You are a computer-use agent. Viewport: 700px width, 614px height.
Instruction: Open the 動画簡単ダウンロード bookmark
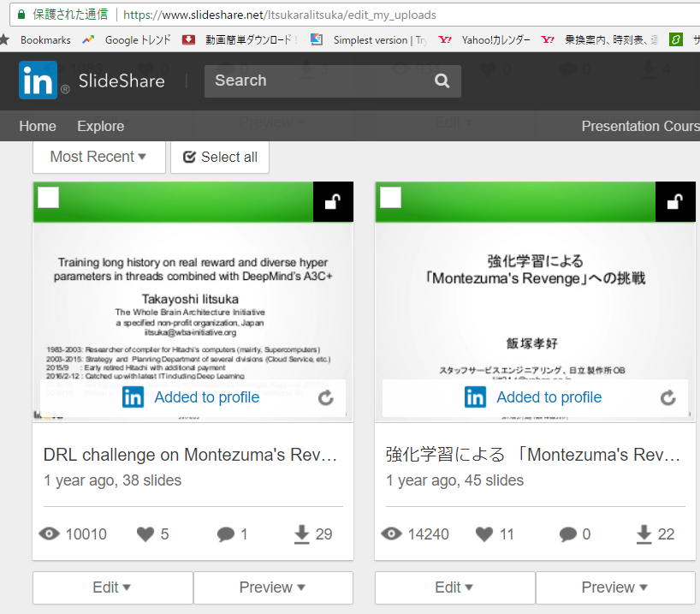240,39
